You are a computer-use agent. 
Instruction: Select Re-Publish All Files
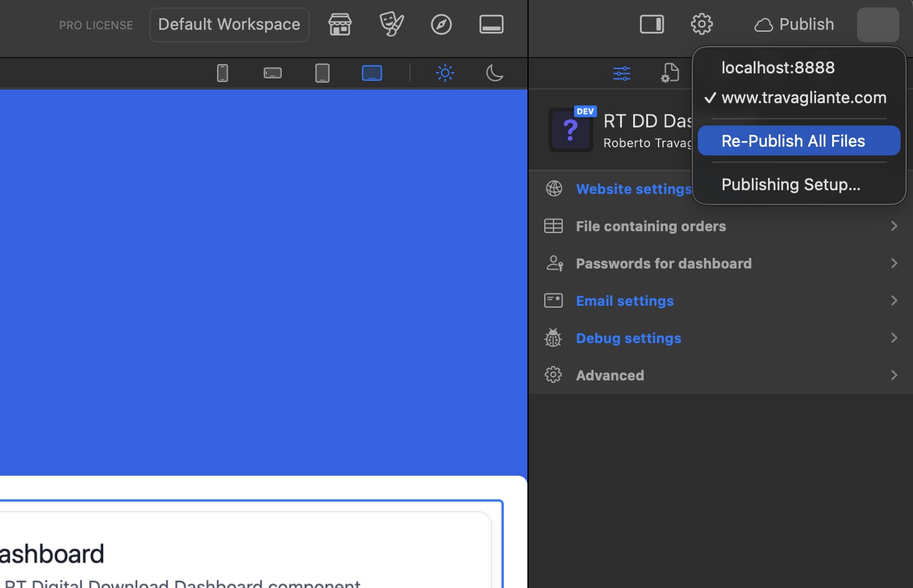pos(799,141)
